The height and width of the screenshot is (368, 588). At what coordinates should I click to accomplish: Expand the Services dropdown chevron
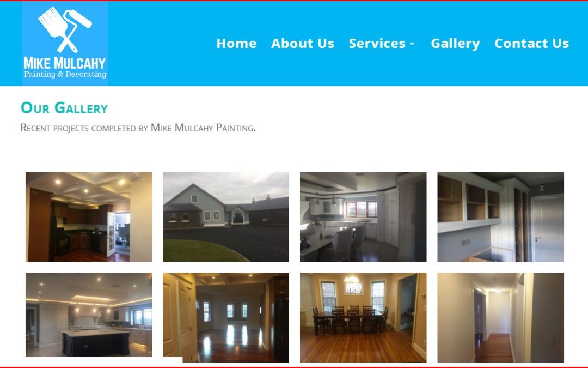point(412,44)
